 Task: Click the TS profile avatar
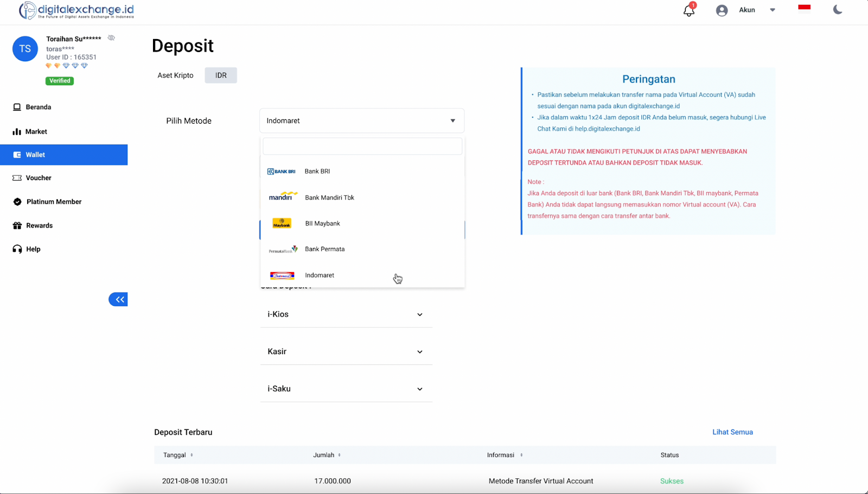pyautogui.click(x=25, y=49)
